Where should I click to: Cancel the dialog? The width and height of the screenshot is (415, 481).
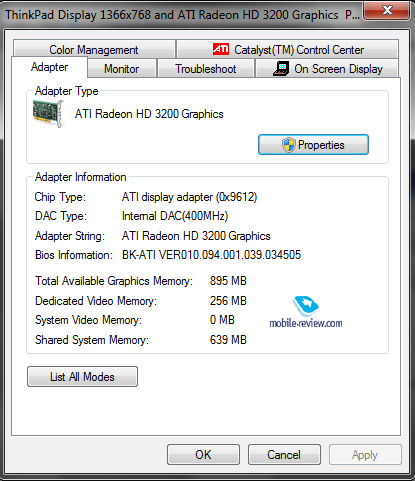[284, 454]
